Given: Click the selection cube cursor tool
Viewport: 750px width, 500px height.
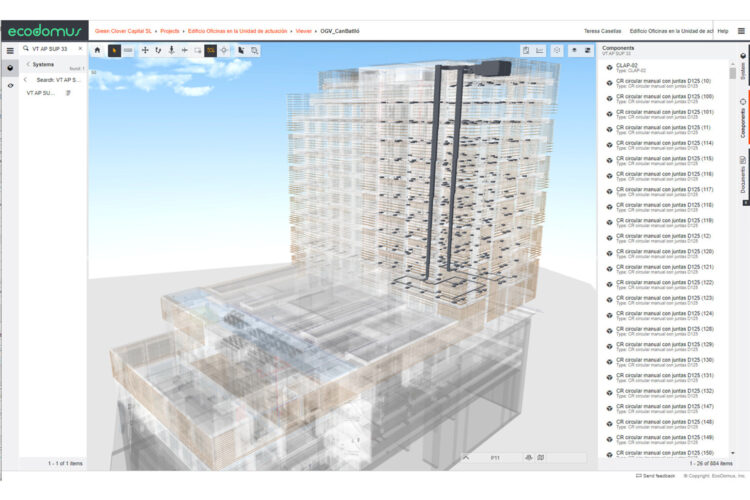Looking at the screenshot, I should coord(241,50).
